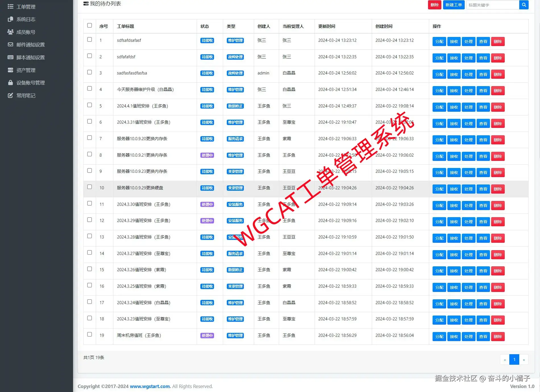The width and height of the screenshot is (540, 392).
Task: Check the box for 2024.3.27值班安排 row
Action: [90, 253]
